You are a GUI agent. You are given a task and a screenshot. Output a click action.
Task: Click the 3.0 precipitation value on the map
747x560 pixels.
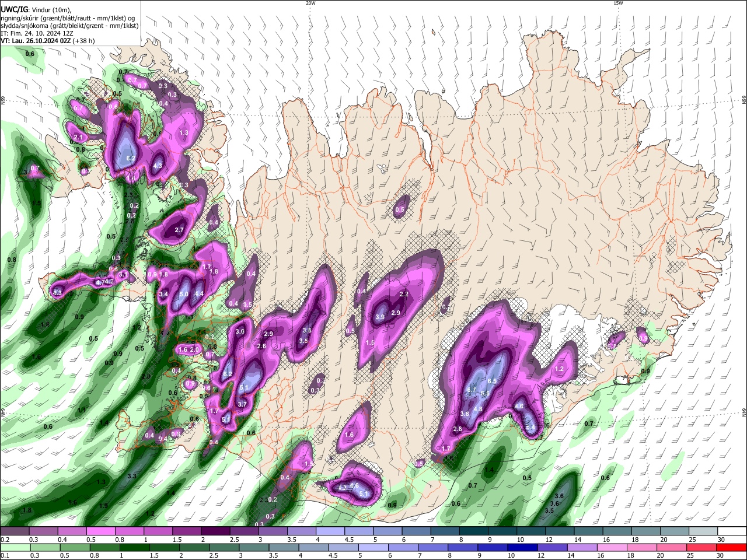click(239, 331)
